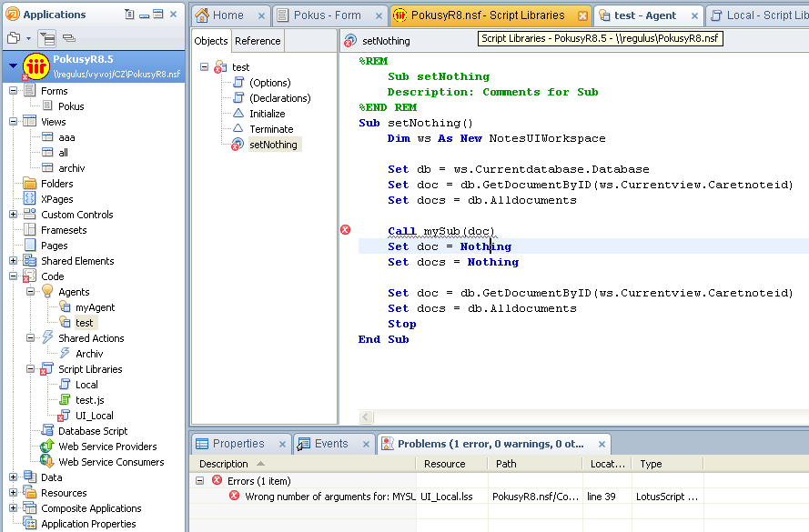Click the working sets icon in Applications toolbar
809x532 pixels.
click(x=69, y=38)
